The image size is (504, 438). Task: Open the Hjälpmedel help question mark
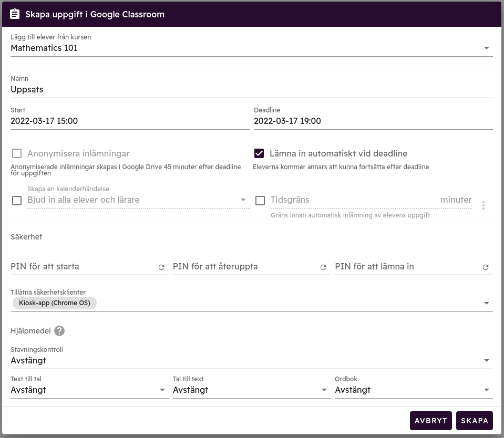[x=59, y=331]
